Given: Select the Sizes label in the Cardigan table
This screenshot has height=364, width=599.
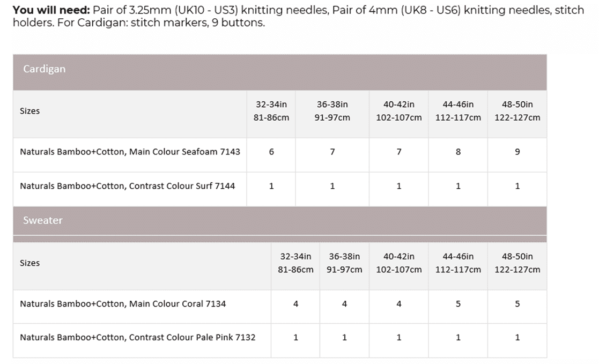Looking at the screenshot, I should click(x=30, y=111).
